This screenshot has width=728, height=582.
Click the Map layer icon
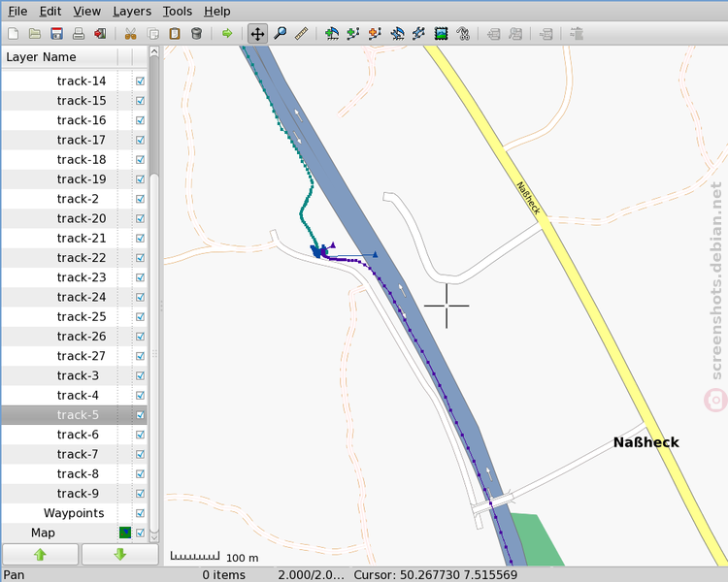click(125, 533)
